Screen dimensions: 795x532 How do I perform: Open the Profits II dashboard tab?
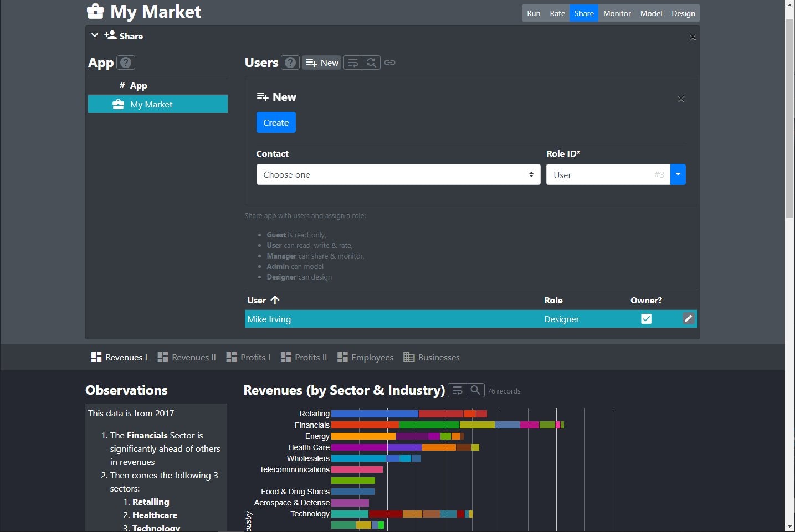[x=304, y=357]
